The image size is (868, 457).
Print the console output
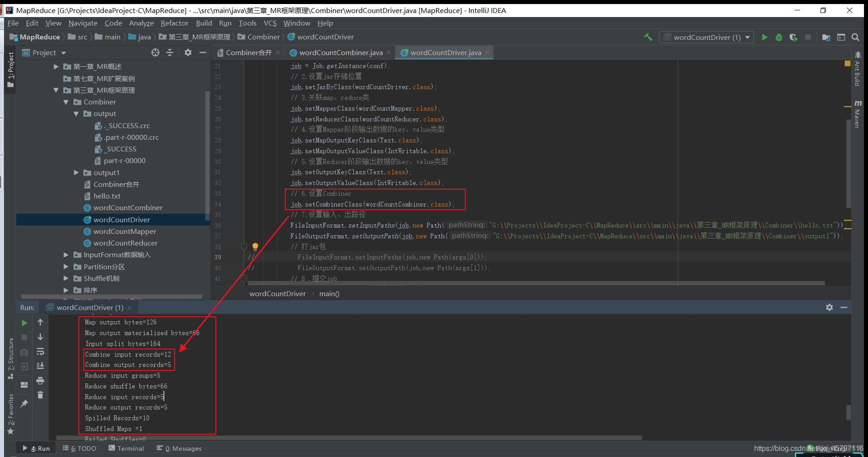40,381
